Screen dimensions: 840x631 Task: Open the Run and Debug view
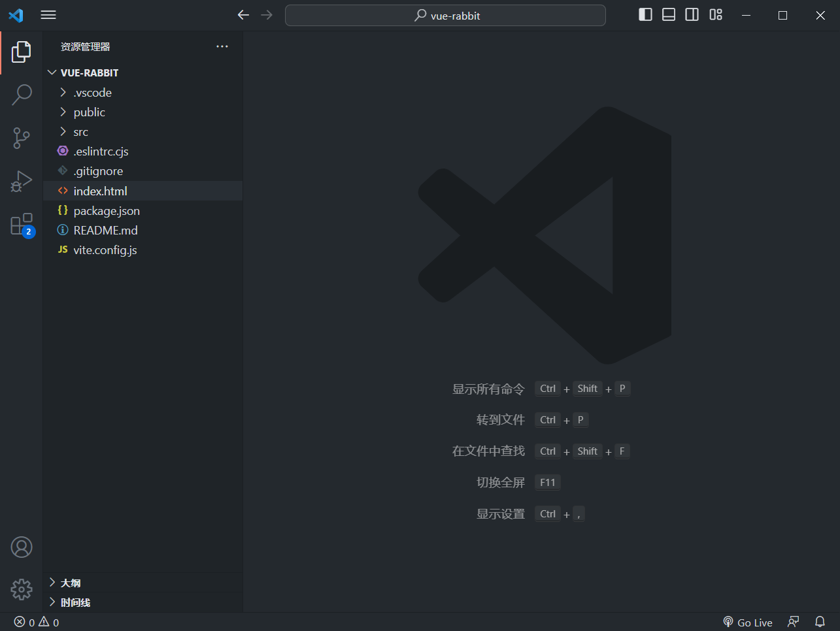[21, 181]
